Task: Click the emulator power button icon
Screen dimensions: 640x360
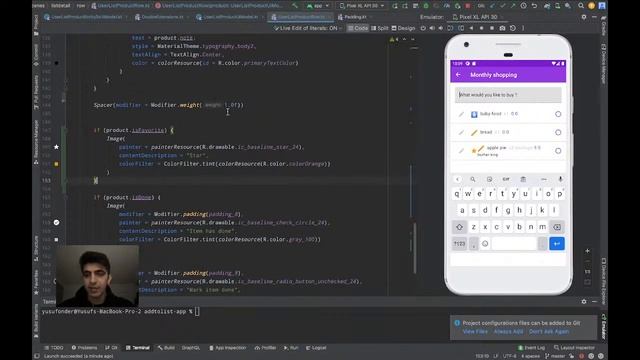Action: (x=423, y=28)
